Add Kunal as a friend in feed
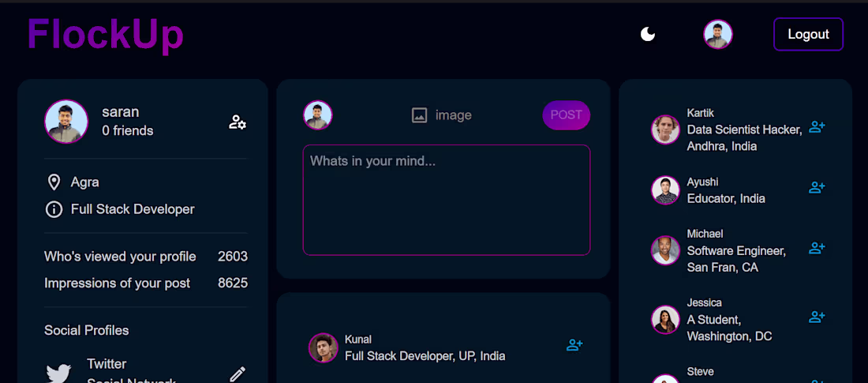Screen dimensions: 868x383 574,345
